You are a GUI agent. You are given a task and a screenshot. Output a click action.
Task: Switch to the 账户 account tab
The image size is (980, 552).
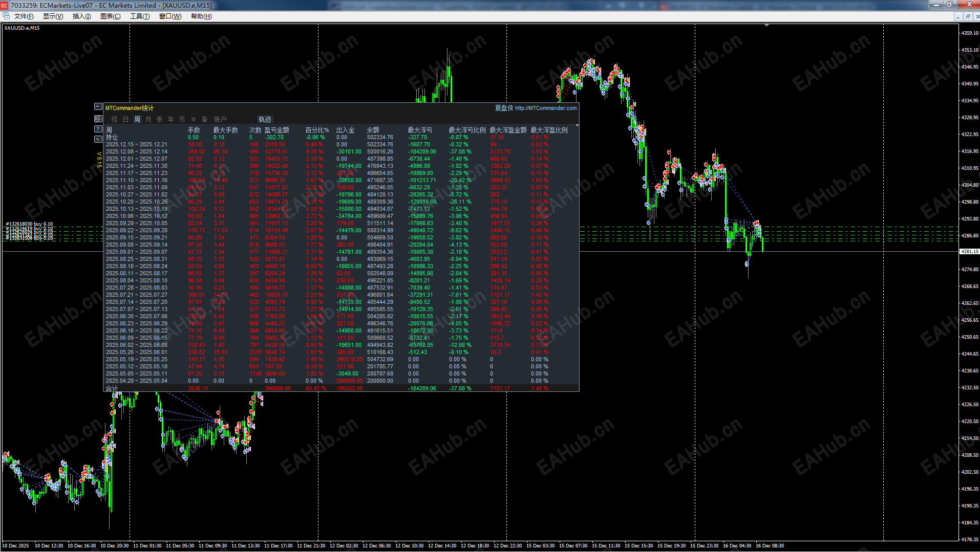220,119
